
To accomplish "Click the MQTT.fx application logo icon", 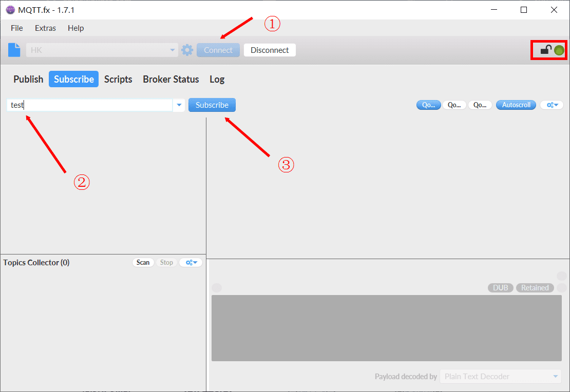I will [x=11, y=10].
